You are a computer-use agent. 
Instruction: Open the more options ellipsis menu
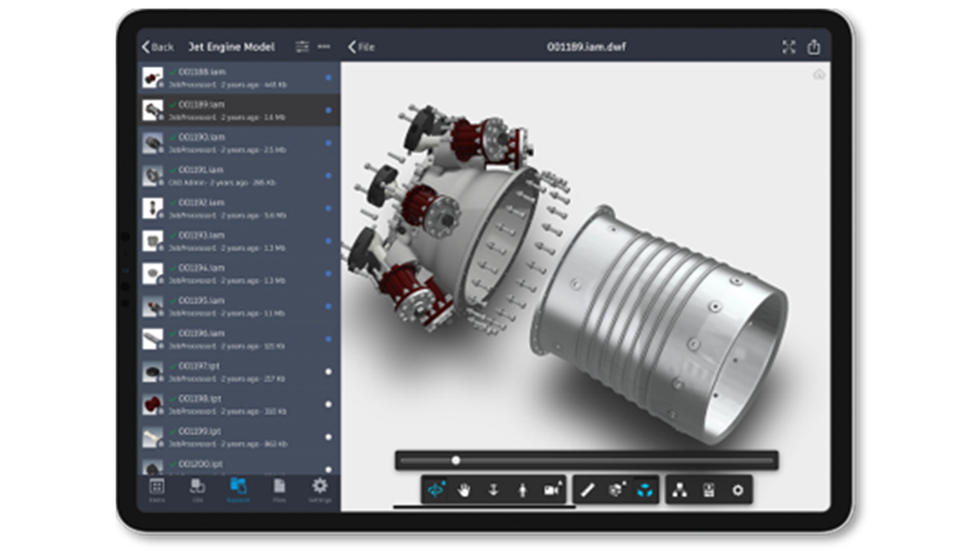click(x=324, y=47)
